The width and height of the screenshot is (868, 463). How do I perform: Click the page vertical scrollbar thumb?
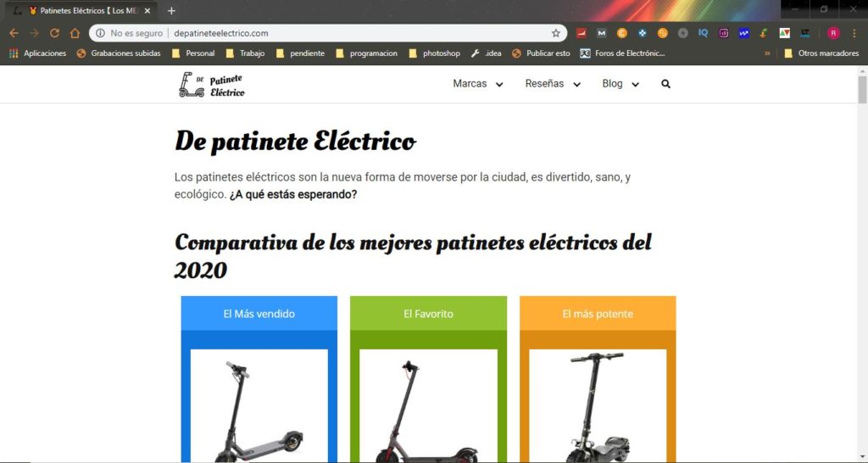tap(862, 90)
